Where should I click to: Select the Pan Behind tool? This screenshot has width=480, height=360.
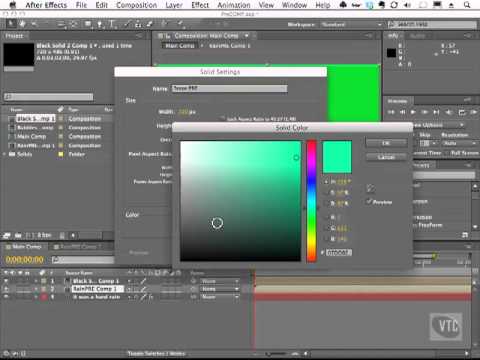coord(74,24)
